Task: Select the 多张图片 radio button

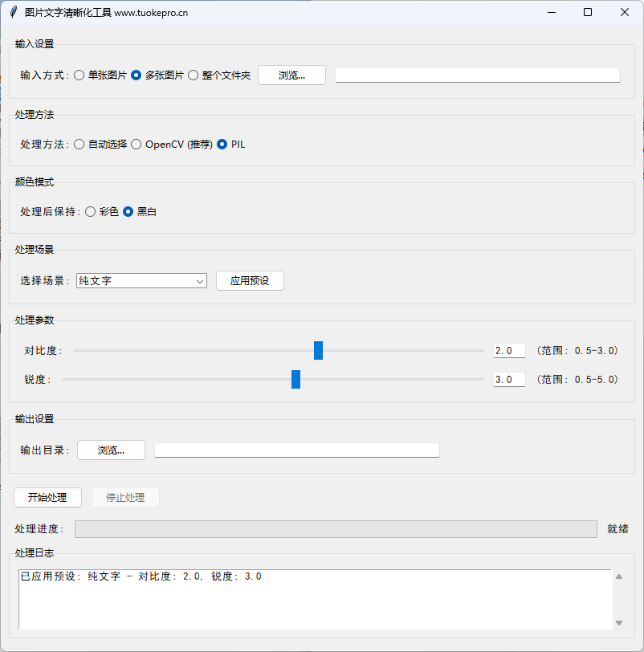Action: click(157, 75)
